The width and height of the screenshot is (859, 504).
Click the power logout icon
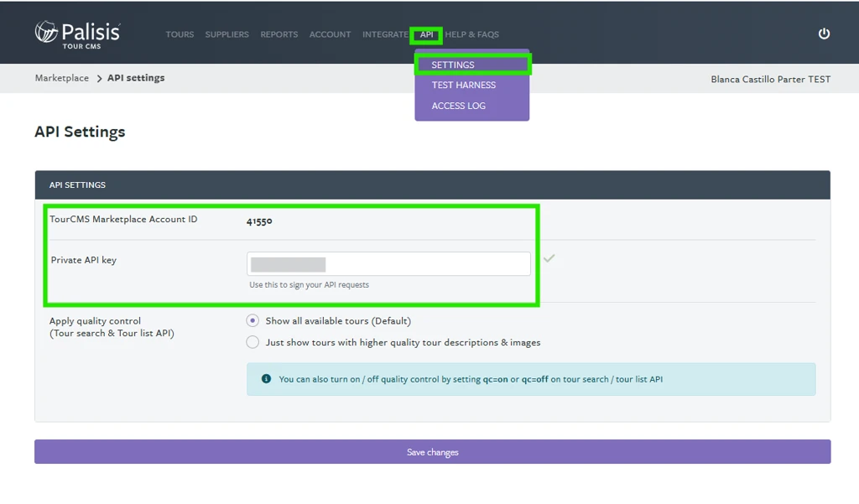pos(824,34)
